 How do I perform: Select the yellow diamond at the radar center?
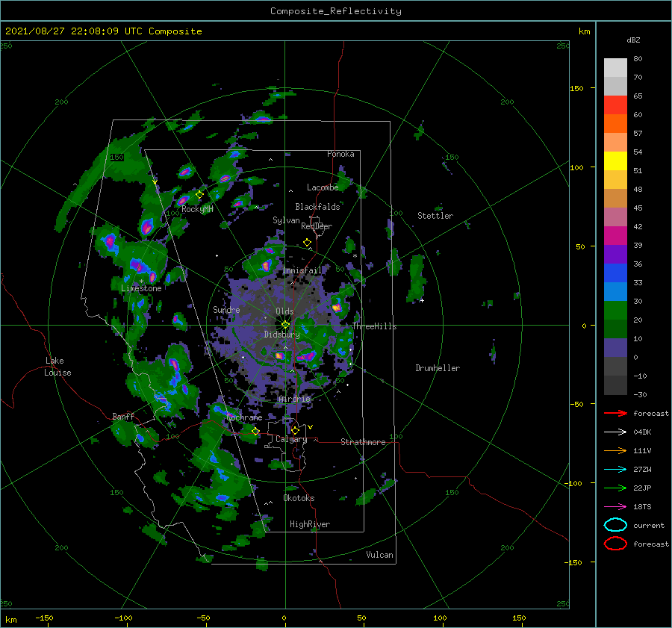pos(285,325)
